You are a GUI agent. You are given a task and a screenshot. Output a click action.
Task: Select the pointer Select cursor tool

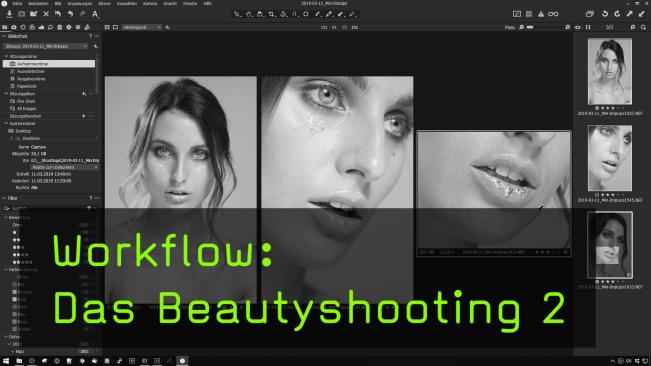tap(237, 14)
